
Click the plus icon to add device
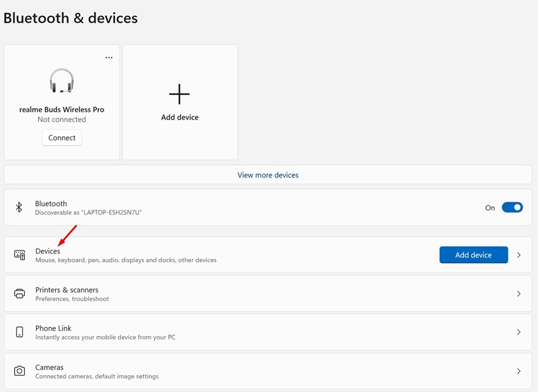click(180, 94)
